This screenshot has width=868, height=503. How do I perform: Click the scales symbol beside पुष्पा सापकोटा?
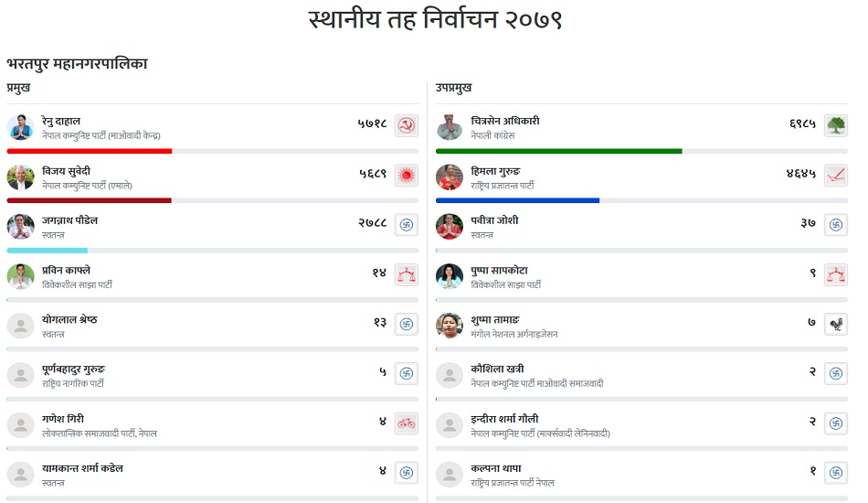click(x=835, y=274)
